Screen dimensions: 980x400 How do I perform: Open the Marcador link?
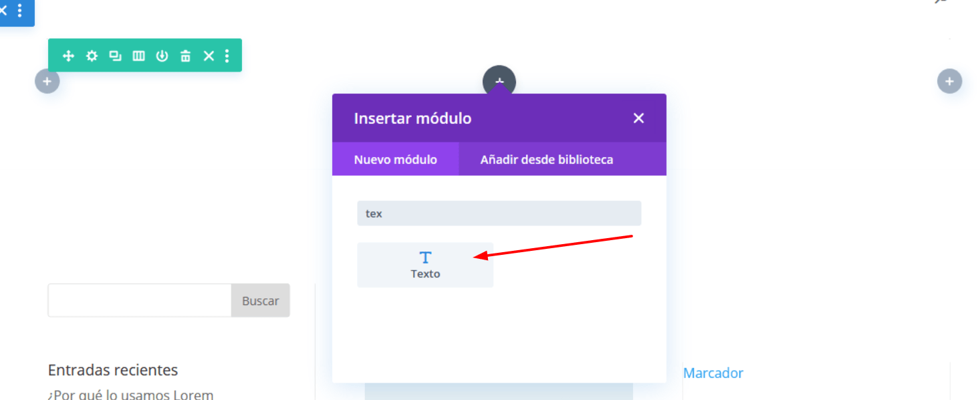point(713,373)
